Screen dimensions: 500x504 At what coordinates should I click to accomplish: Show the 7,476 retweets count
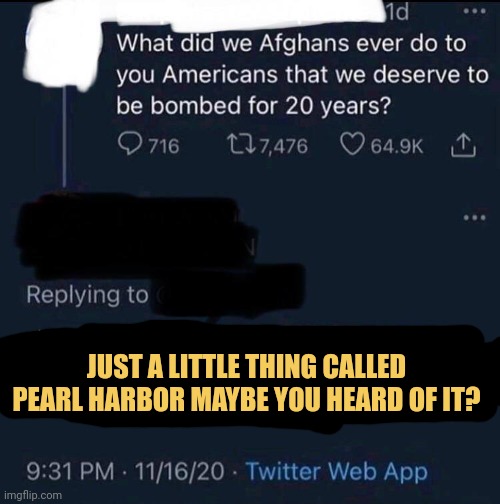tap(283, 146)
